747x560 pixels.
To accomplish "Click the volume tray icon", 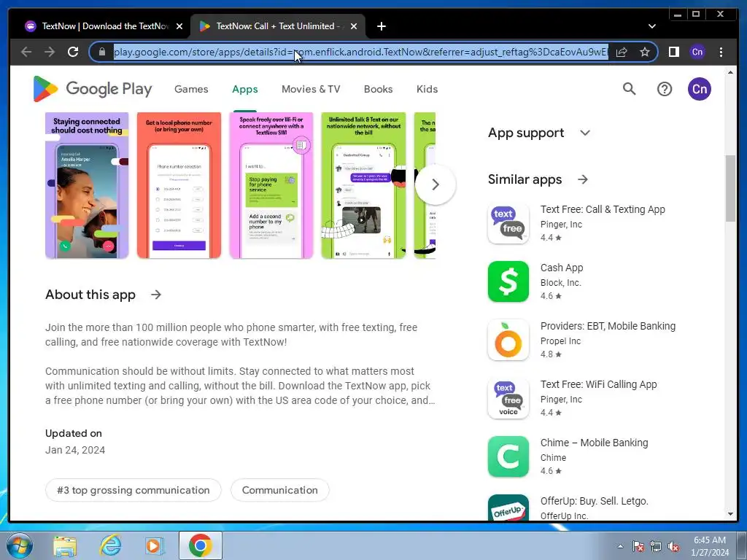I will 673,546.
